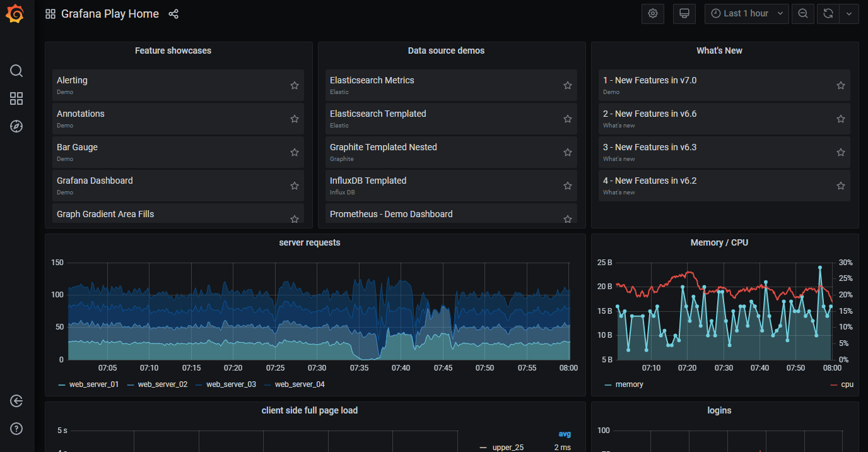
Task: Open the search icon in sidebar
Action: tap(16, 71)
